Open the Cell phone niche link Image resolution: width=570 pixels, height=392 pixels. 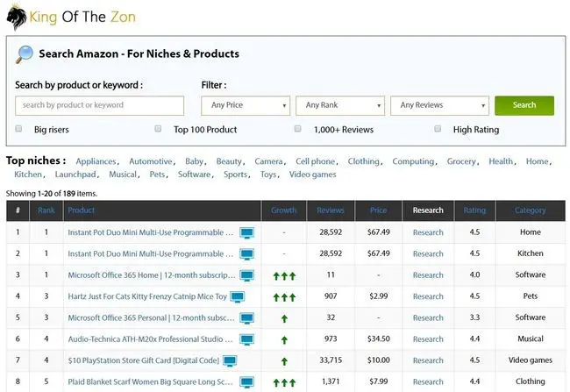pyautogui.click(x=315, y=161)
